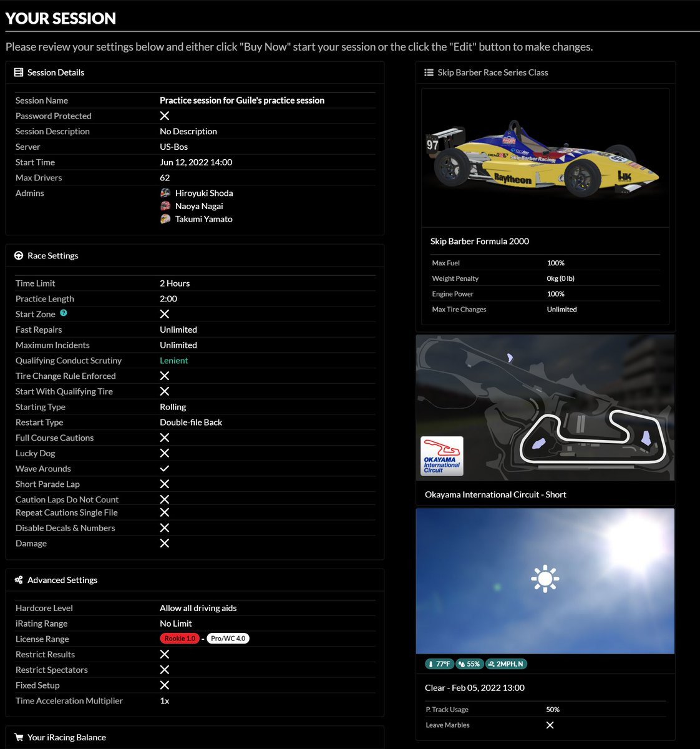The height and width of the screenshot is (749, 700).
Task: Click the list icon beside Skip Barber Race Series Class
Action: [x=429, y=72]
